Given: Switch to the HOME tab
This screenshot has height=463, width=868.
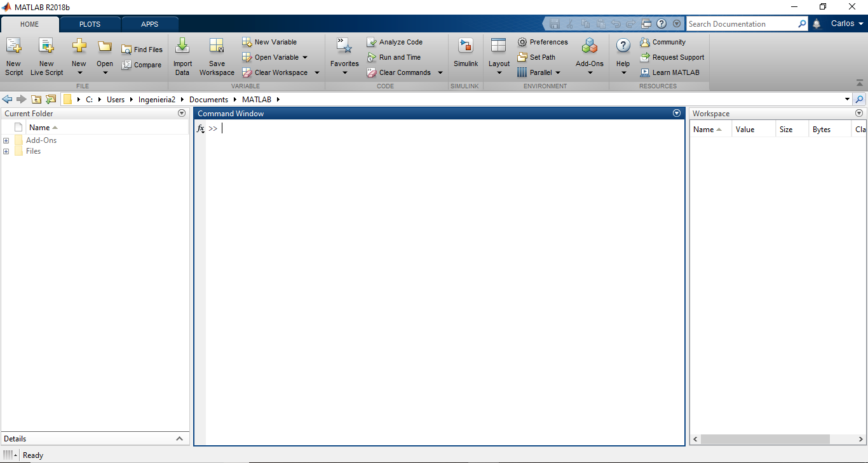Looking at the screenshot, I should point(30,24).
